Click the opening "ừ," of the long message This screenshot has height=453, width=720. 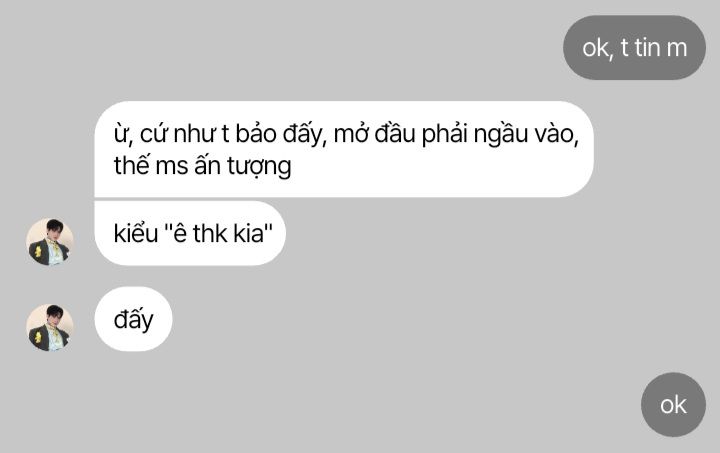click(123, 134)
